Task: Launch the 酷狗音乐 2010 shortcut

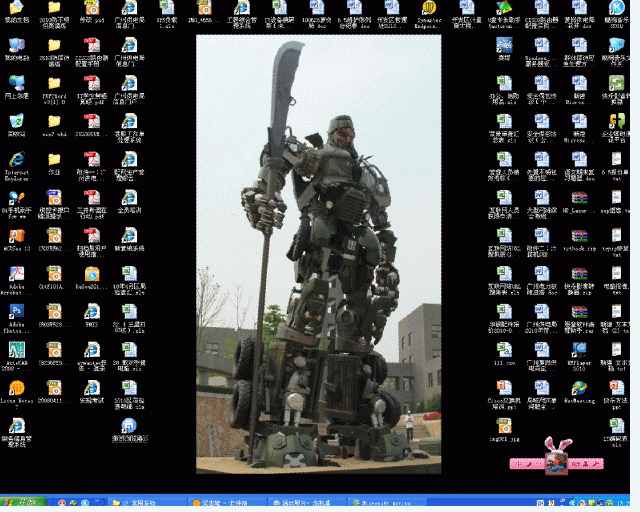Action: (x=616, y=14)
